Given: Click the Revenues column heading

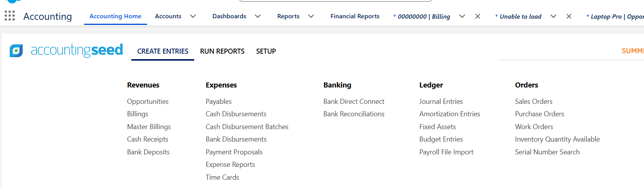Looking at the screenshot, I should [x=143, y=85].
